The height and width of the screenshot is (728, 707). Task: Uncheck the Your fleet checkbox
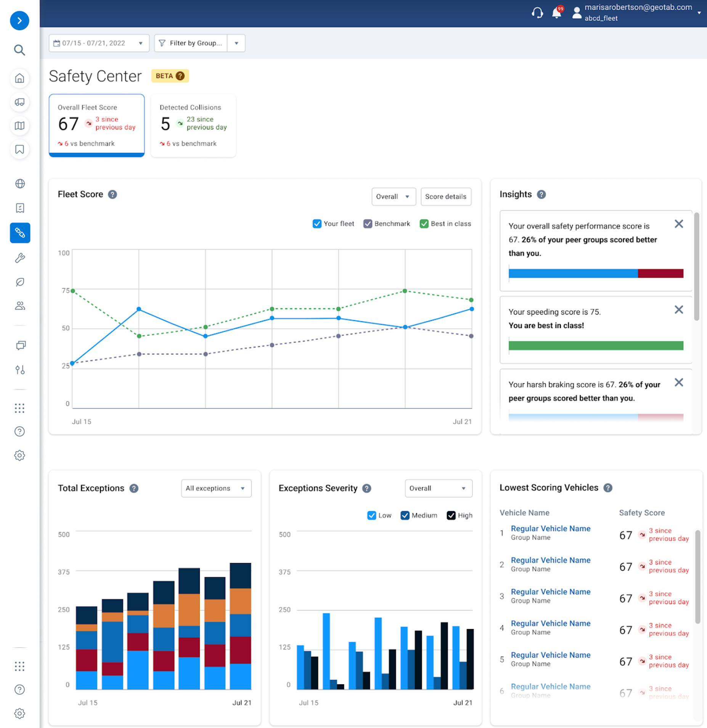click(317, 224)
